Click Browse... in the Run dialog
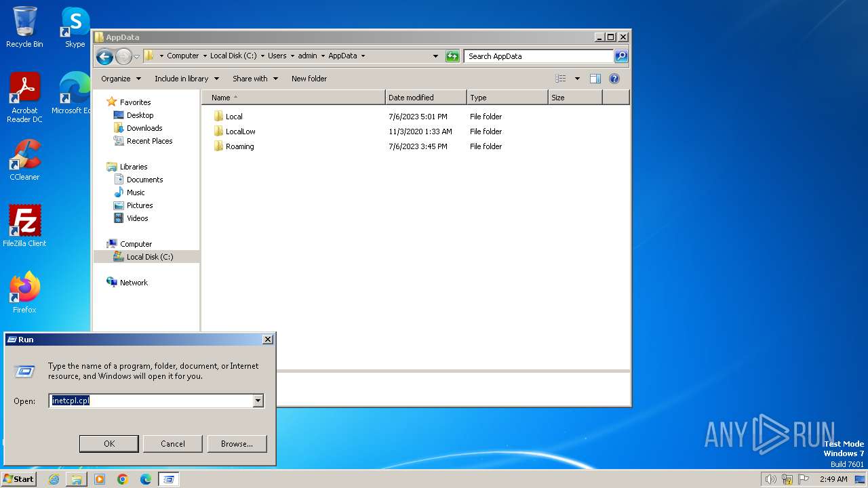This screenshot has width=868, height=488. click(x=237, y=444)
